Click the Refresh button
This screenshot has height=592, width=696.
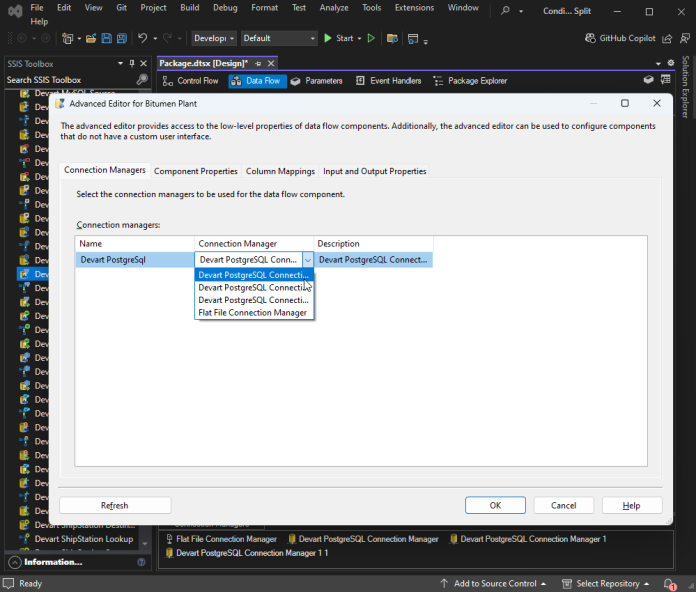[115, 505]
